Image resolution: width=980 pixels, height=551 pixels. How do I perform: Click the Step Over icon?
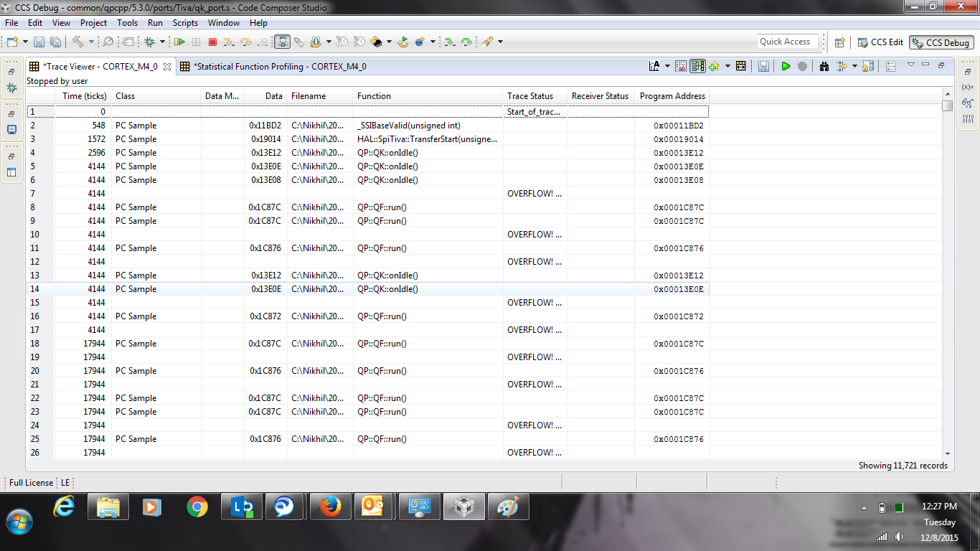(x=247, y=42)
